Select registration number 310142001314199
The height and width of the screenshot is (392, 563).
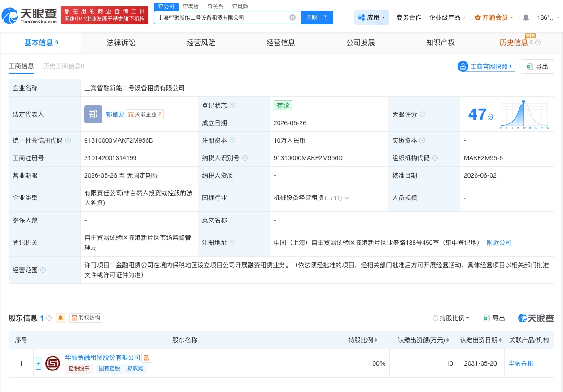pyautogui.click(x=110, y=158)
